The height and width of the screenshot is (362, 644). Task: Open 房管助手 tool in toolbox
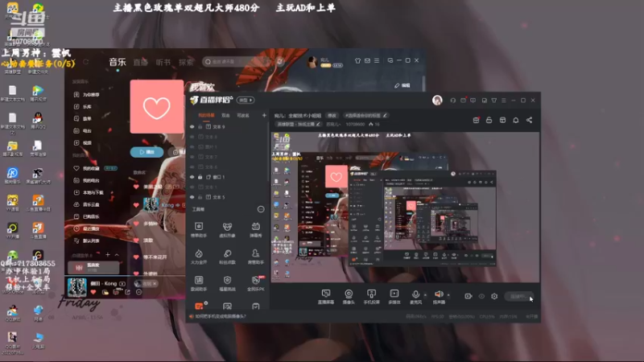click(255, 257)
